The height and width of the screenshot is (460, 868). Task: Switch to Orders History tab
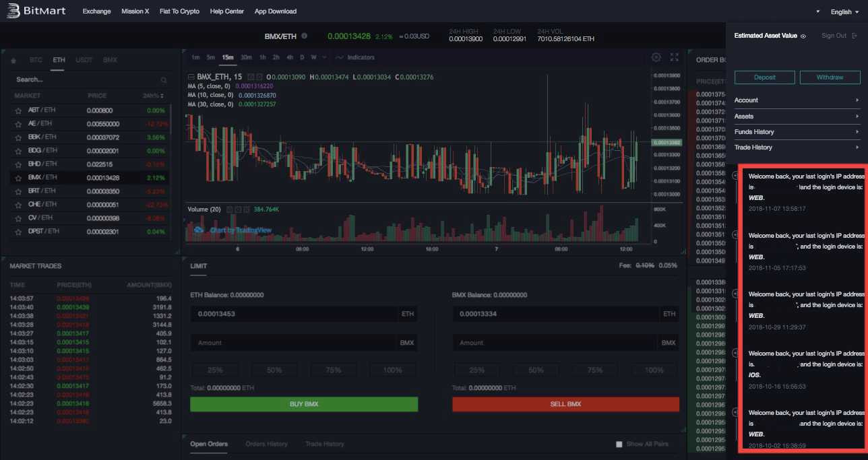click(266, 444)
